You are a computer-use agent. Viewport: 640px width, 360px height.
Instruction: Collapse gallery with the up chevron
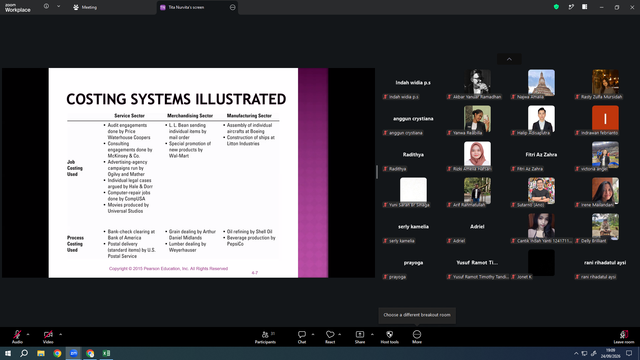[509, 59]
